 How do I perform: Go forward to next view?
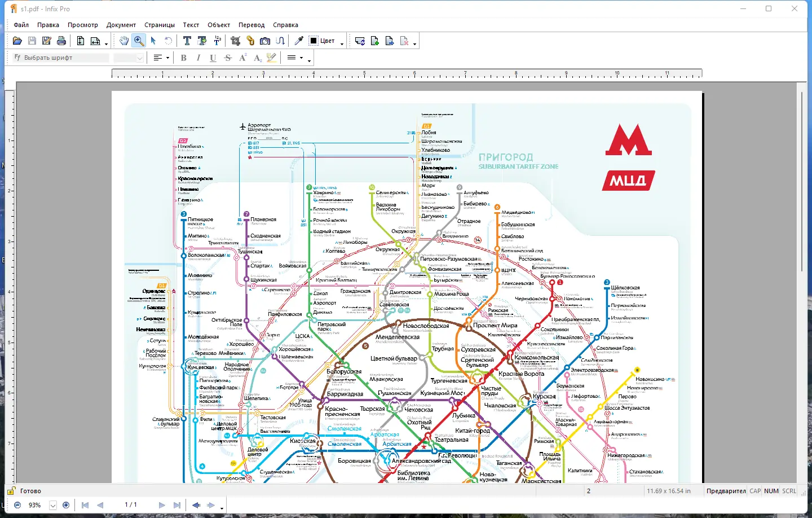tap(211, 505)
